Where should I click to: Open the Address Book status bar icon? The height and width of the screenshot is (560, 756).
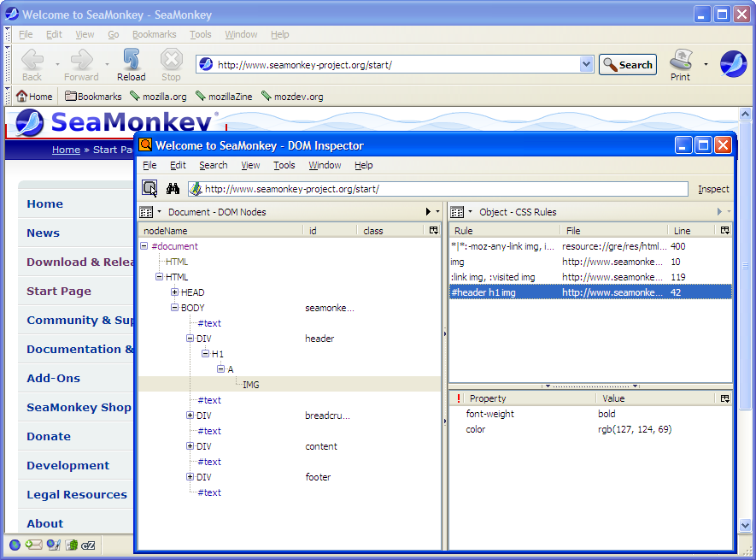click(x=72, y=545)
